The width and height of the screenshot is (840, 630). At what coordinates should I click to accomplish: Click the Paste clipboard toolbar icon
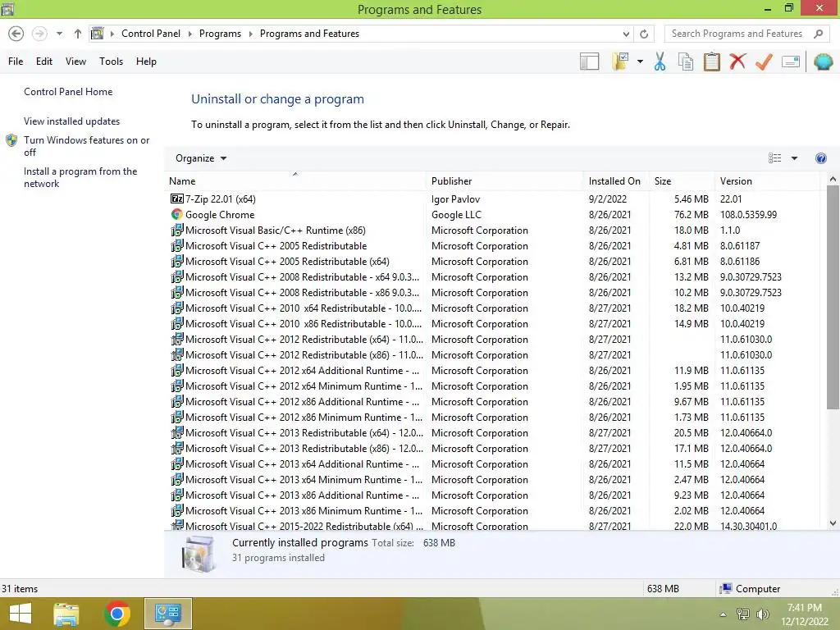(711, 62)
